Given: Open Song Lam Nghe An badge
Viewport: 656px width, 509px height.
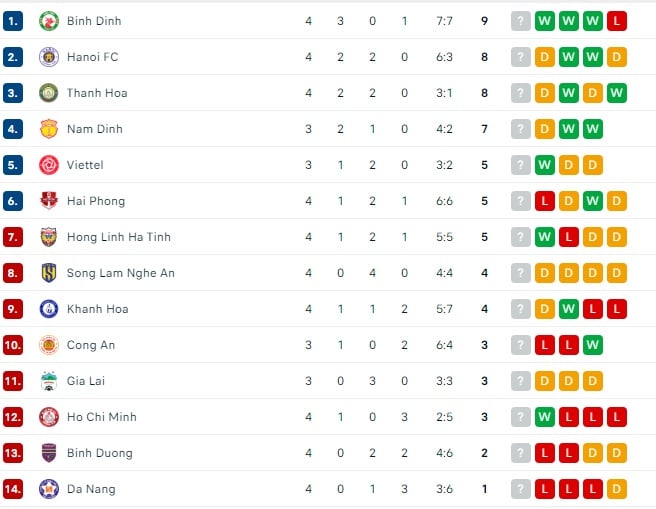Looking at the screenshot, I should pos(49,273).
